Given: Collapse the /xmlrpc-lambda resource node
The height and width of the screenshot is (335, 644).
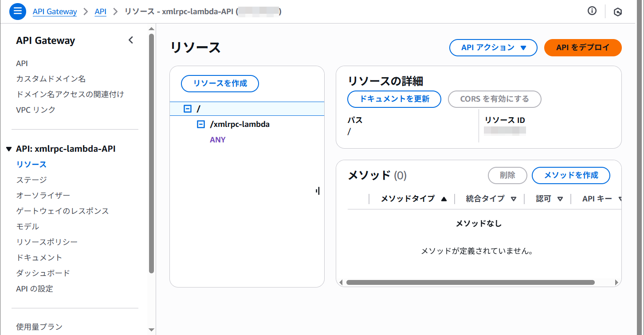Looking at the screenshot, I should click(x=201, y=124).
